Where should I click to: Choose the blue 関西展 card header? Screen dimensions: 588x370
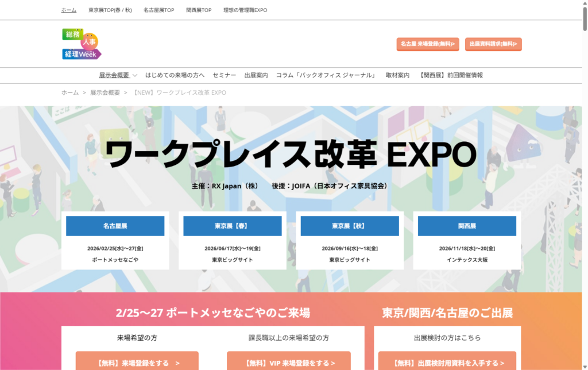pyautogui.click(x=466, y=226)
